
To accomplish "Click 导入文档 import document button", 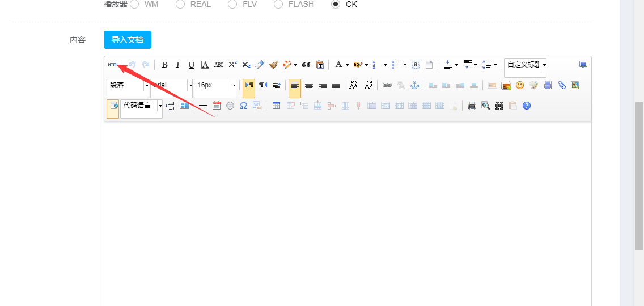I will pyautogui.click(x=128, y=40).
